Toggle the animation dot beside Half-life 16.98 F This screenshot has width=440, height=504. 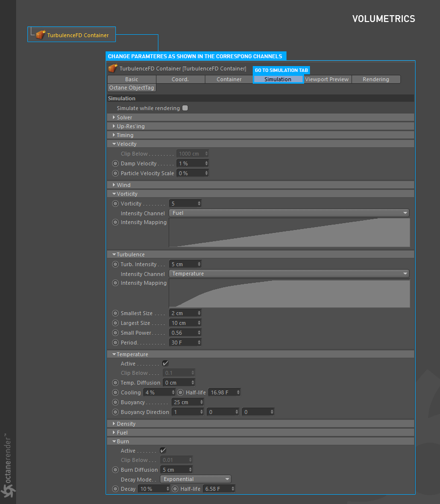(180, 392)
